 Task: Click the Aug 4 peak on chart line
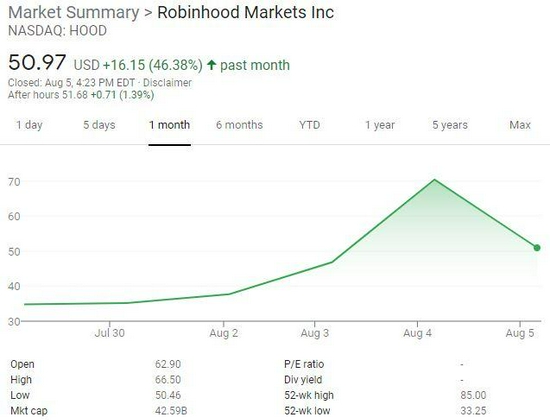coord(434,180)
